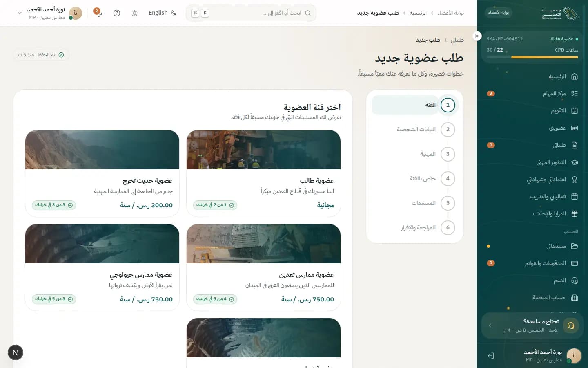Click طلباتي breadcrumb above page title
588x368 pixels.
[457, 40]
